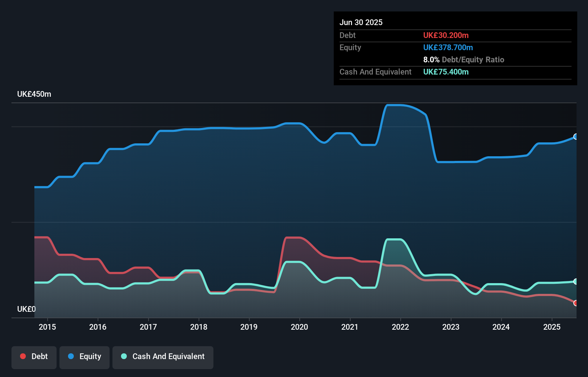Select the Equity endpoint marker on the chart
588x377 pixels.
tap(576, 137)
